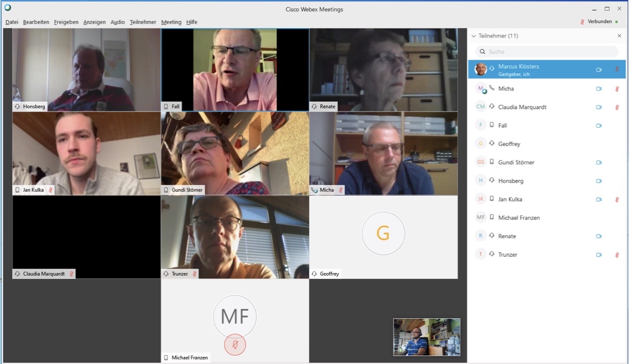The image size is (631, 364).
Task: Select Renate's video tile
Action: pos(383,69)
